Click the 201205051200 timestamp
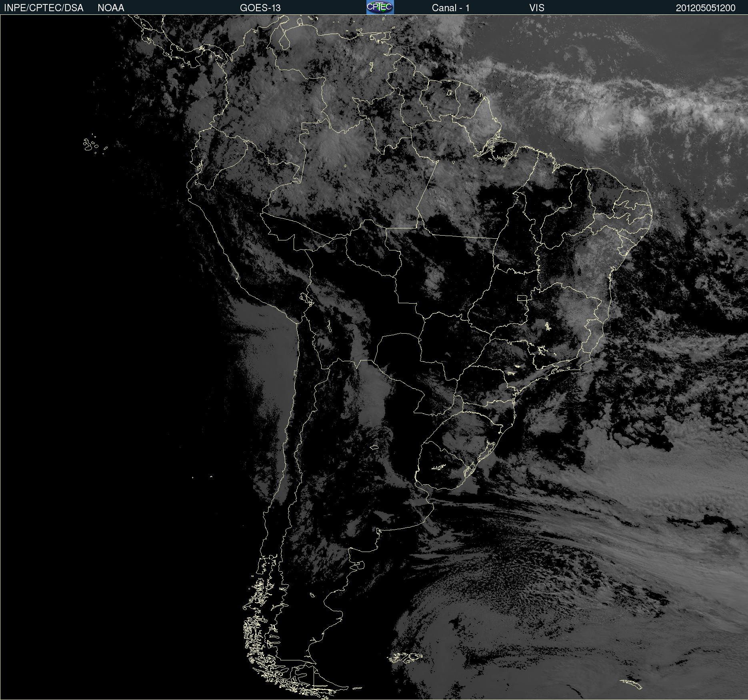This screenshot has height=700, width=748. click(706, 8)
